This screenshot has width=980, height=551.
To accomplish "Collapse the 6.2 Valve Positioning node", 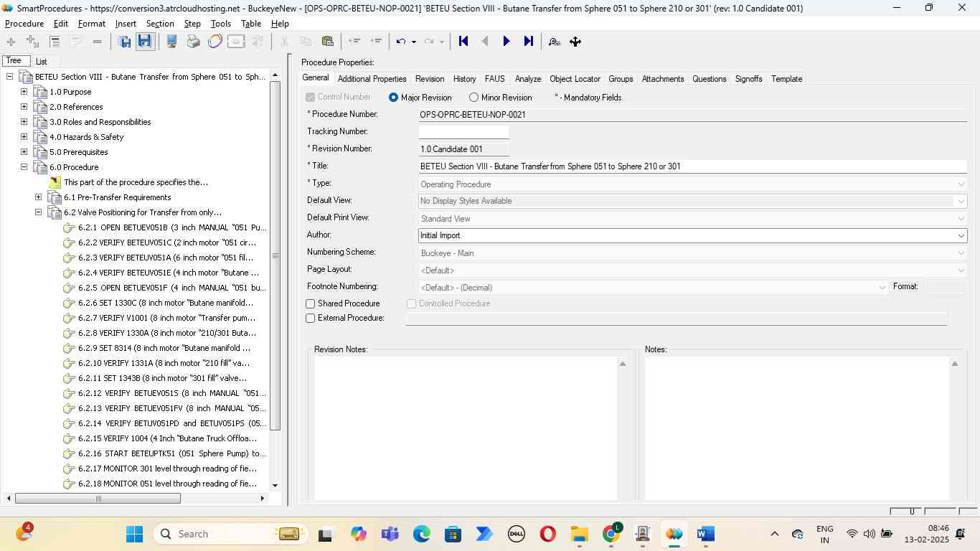I will point(38,212).
